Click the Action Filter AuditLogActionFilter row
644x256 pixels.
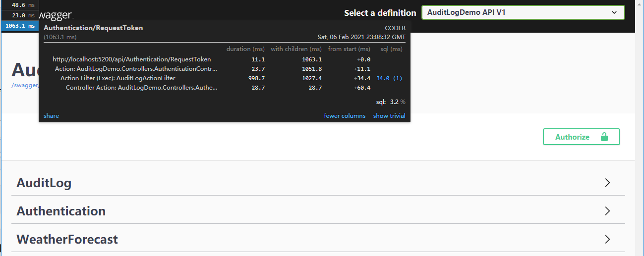point(117,78)
